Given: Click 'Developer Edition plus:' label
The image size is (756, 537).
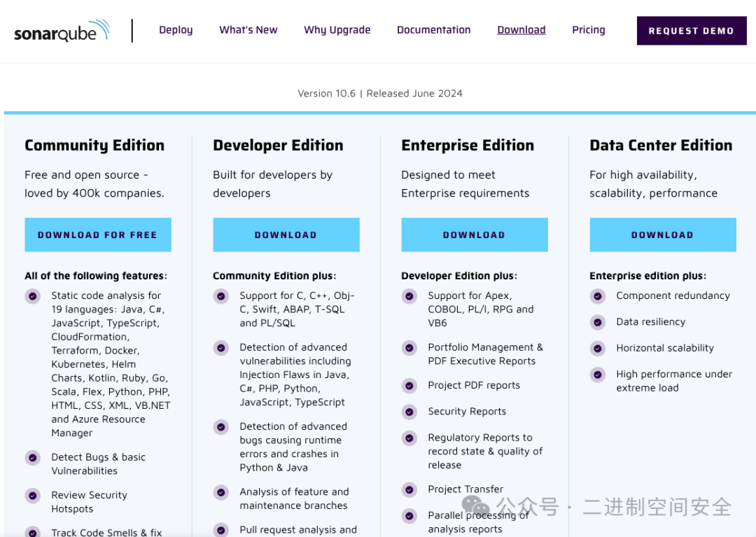Looking at the screenshot, I should click(459, 276).
